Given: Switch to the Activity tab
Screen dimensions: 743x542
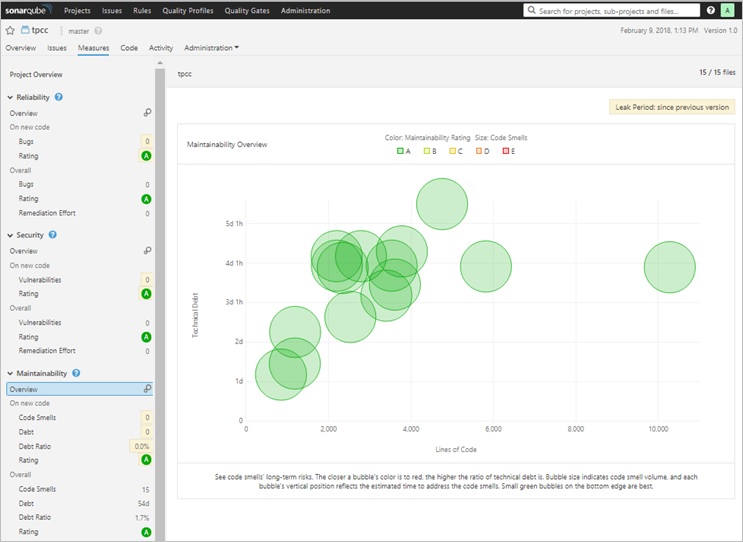Looking at the screenshot, I should pyautogui.click(x=161, y=48).
